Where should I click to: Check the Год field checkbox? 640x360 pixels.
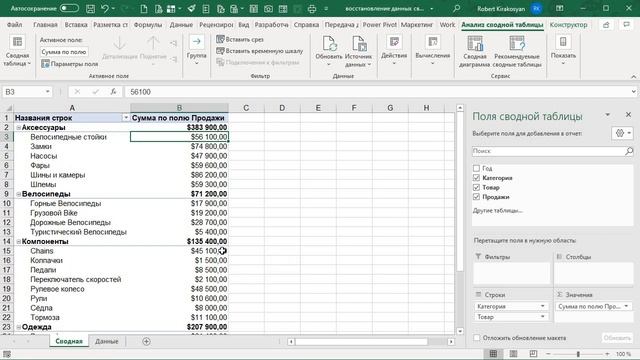click(476, 168)
